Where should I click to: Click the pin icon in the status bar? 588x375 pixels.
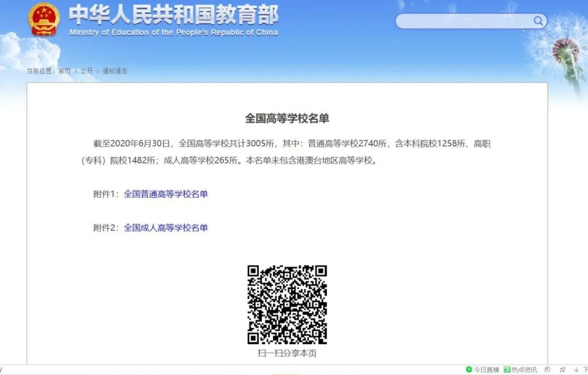point(563,370)
